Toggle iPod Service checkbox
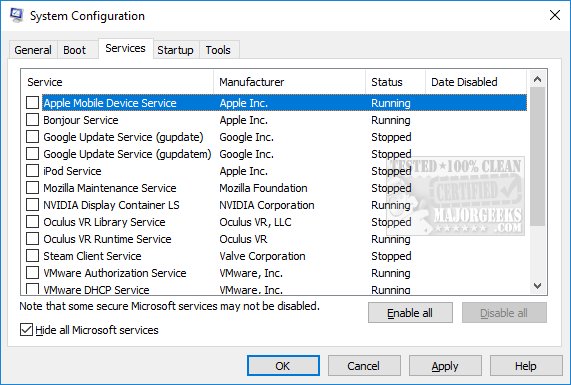Image resolution: width=571 pixels, height=385 pixels. coord(32,170)
